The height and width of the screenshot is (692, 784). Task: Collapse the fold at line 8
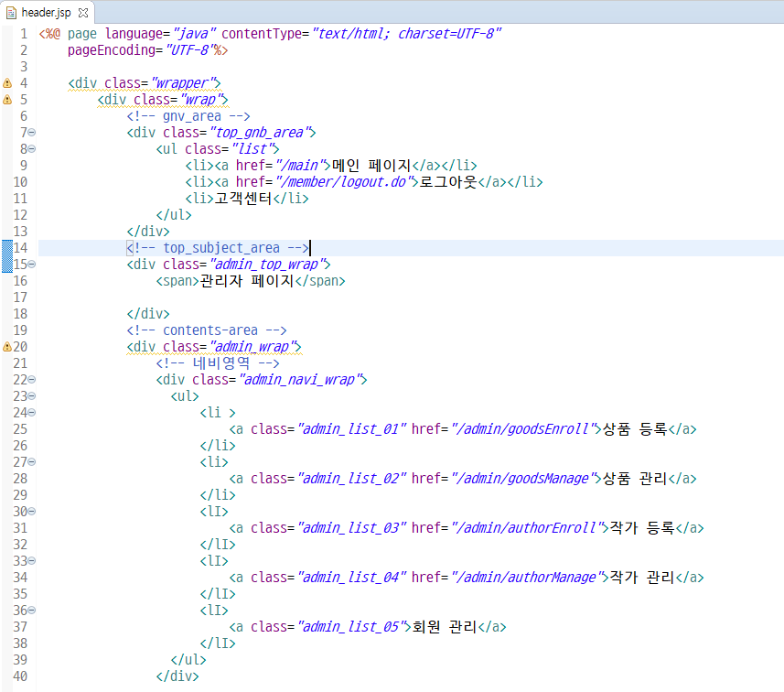point(32,149)
